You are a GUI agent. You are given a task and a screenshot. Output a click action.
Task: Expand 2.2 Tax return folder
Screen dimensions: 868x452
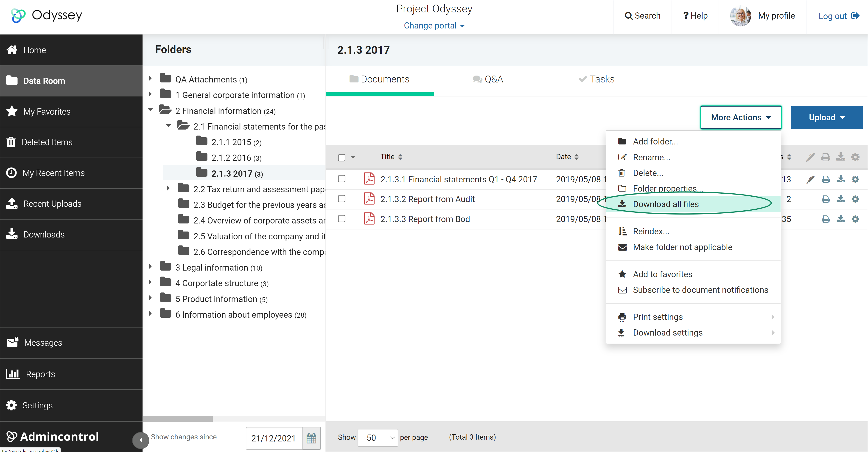point(168,188)
